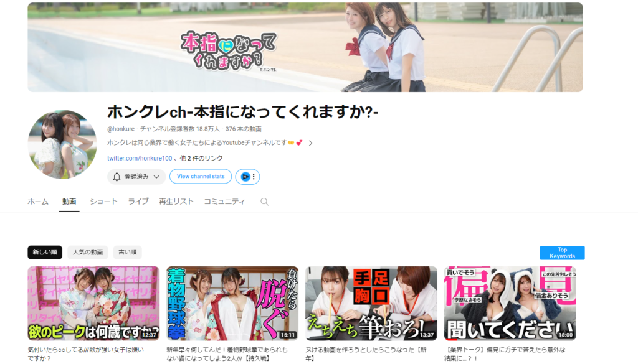Open the ライブ tab
This screenshot has height=364, width=638.
pyautogui.click(x=138, y=202)
